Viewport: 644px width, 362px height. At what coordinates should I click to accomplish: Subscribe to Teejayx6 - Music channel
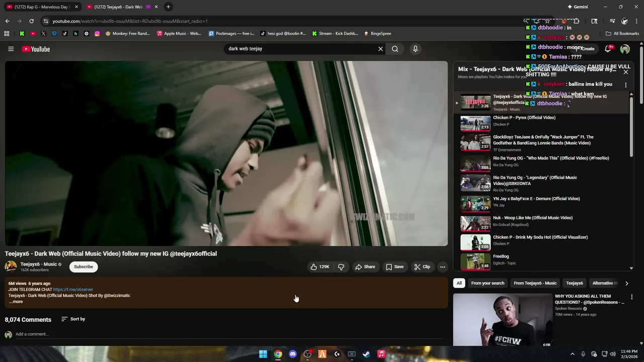(x=84, y=266)
